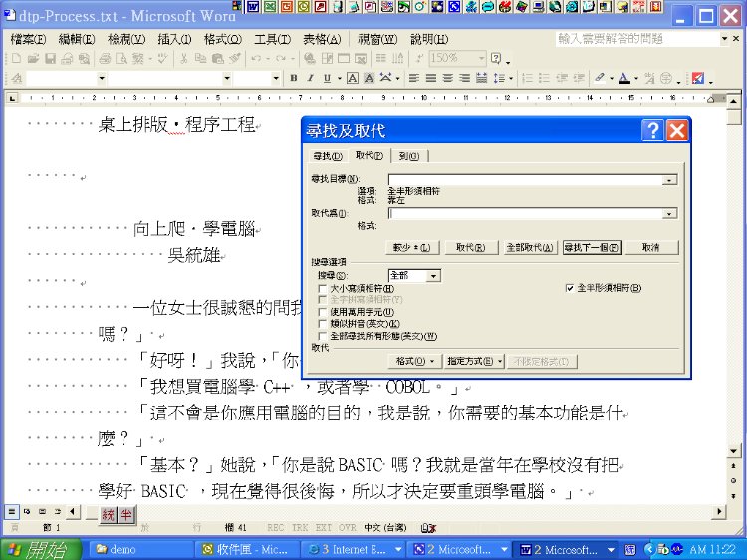Screen dimensions: 747x560
Task: Click the 全部取代 button
Action: [x=529, y=247]
